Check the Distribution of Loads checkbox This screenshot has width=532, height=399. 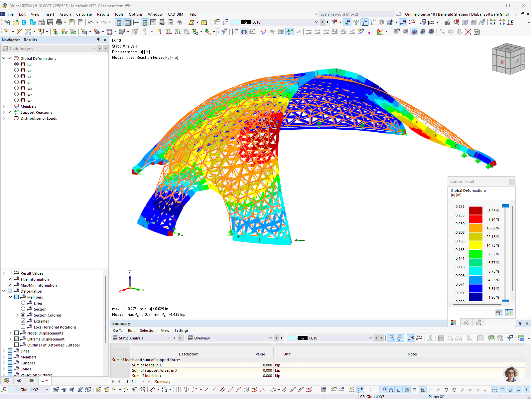(x=10, y=118)
